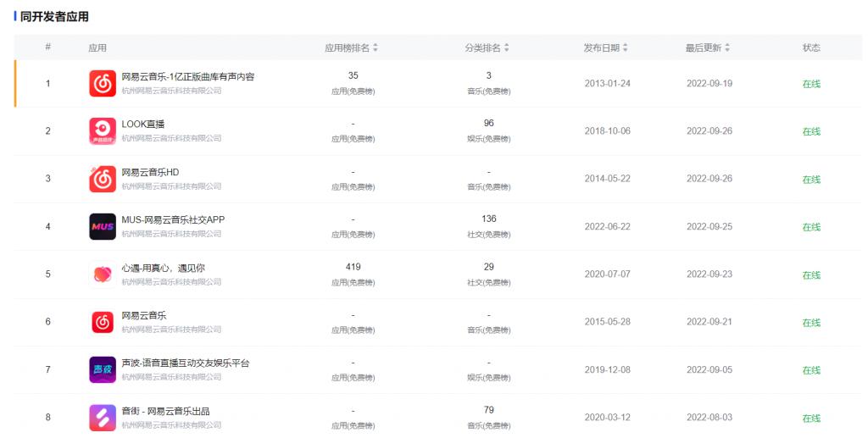Click the 音街 app icon
The height and width of the screenshot is (438, 868).
click(x=103, y=418)
